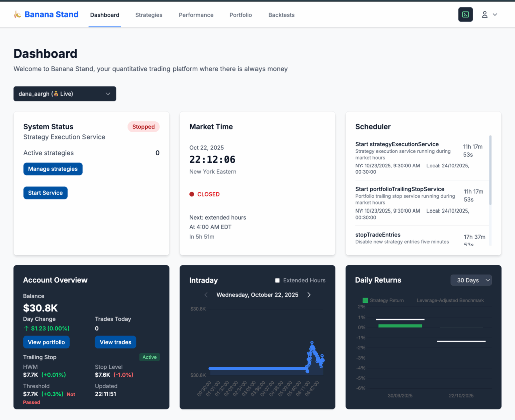This screenshot has width=515, height=420.
Task: Open View trades
Action: pos(115,342)
